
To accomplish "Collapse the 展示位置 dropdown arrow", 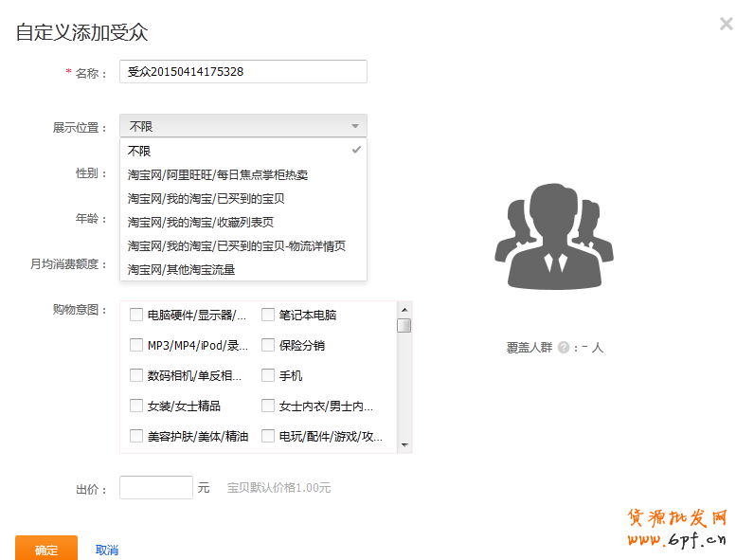I will [x=355, y=126].
